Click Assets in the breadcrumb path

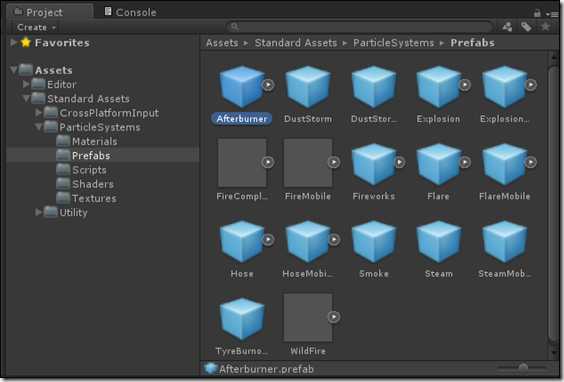click(222, 43)
